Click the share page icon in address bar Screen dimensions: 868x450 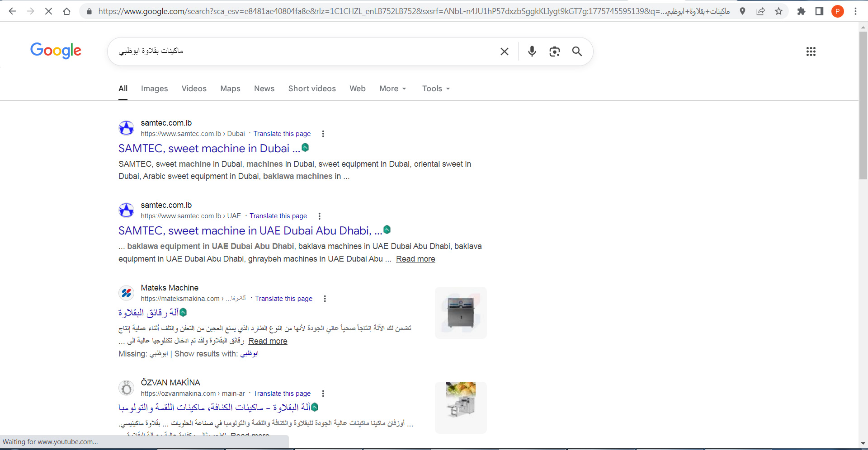tap(760, 11)
